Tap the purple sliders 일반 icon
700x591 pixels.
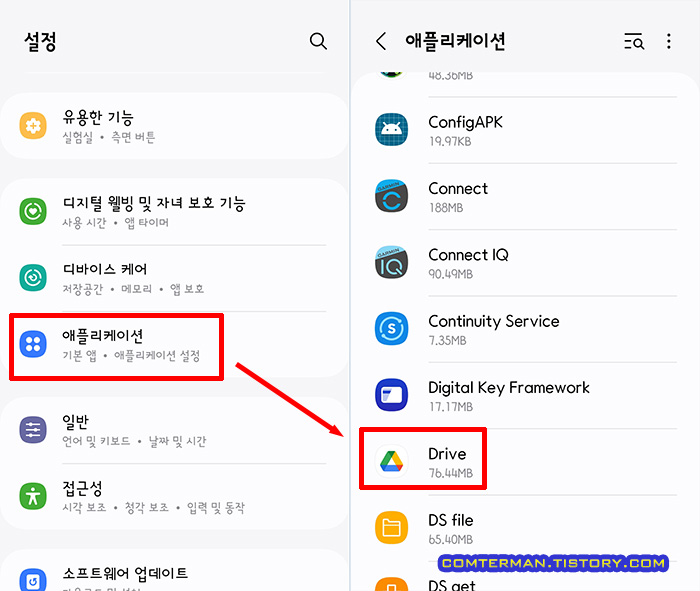point(33,429)
